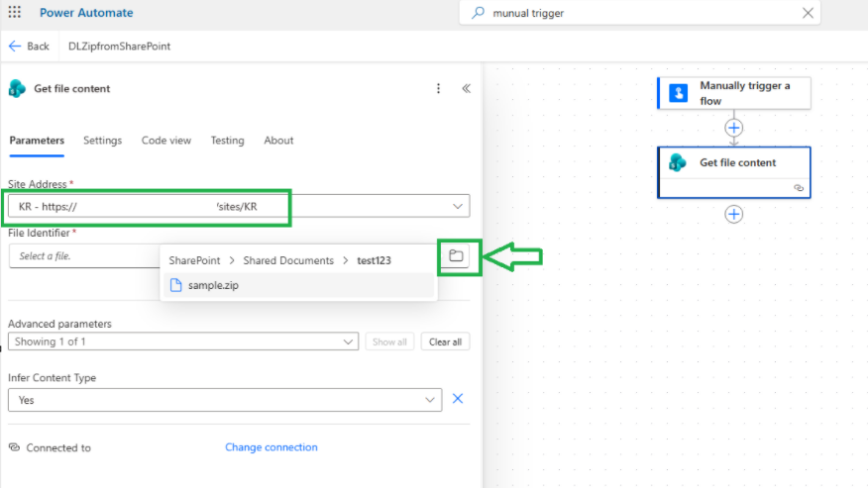Expand the Advanced parameters dropdown

coord(183,342)
